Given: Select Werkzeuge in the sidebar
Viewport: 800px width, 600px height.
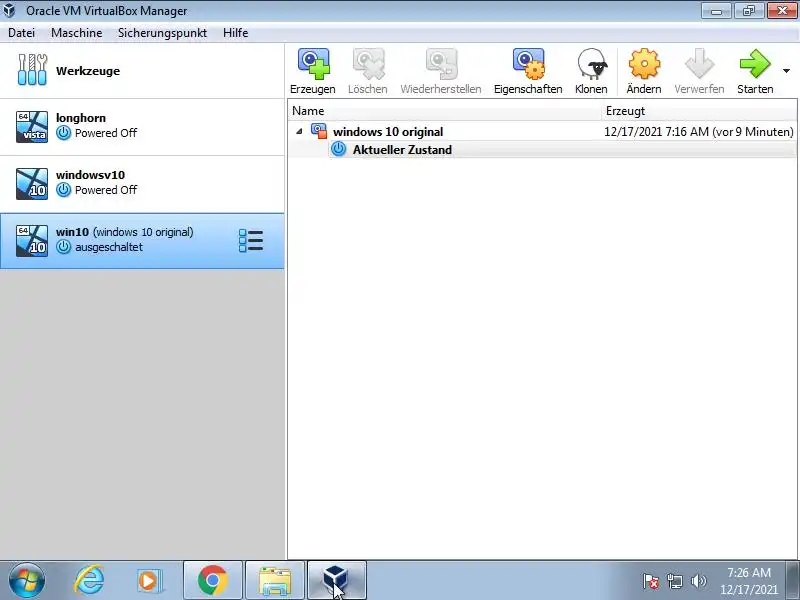Looking at the screenshot, I should (x=142, y=71).
